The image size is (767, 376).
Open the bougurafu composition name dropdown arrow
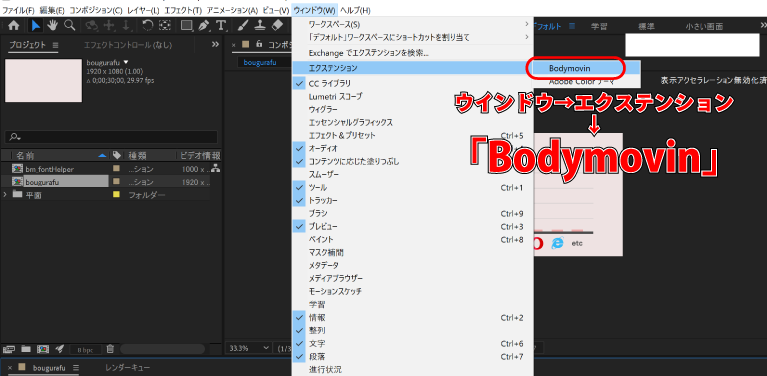(x=126, y=63)
